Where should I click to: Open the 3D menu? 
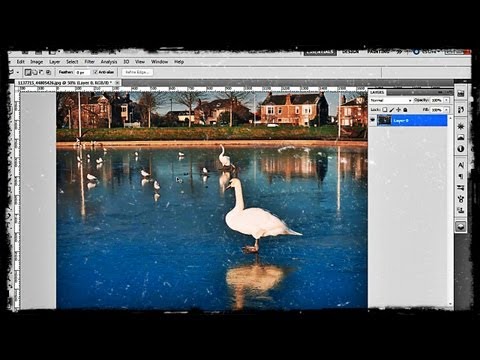pos(126,62)
